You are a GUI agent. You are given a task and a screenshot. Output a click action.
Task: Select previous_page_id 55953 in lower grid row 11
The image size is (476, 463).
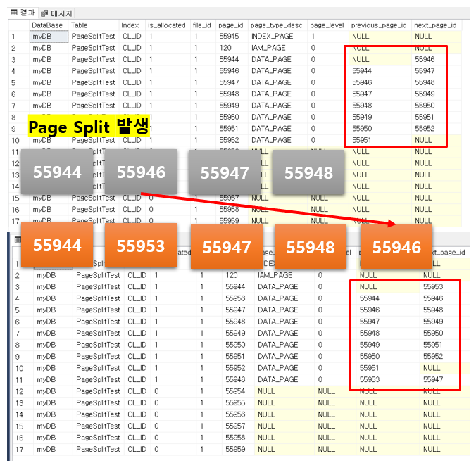tap(388, 379)
